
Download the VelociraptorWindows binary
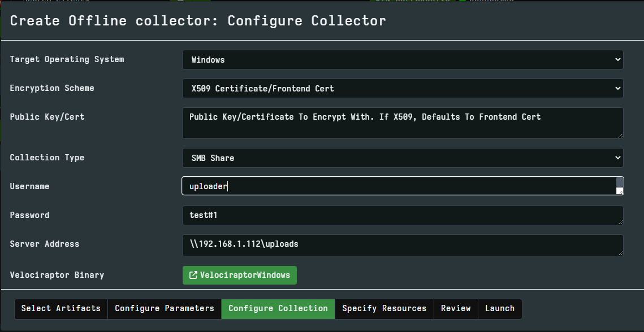[239, 275]
